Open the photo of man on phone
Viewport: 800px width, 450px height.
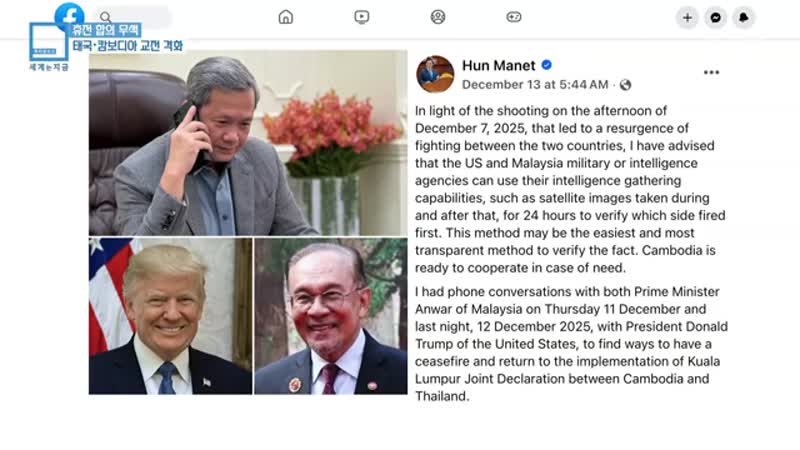click(x=248, y=143)
